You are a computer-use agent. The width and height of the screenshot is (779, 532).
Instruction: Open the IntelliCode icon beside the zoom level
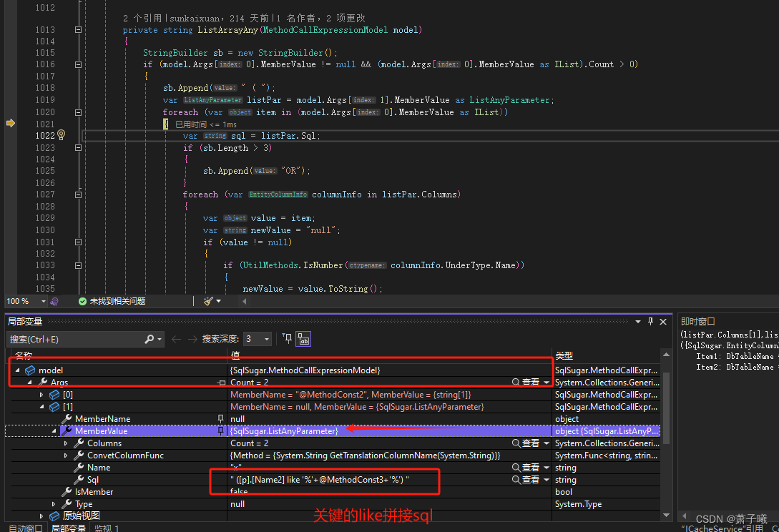pyautogui.click(x=54, y=301)
